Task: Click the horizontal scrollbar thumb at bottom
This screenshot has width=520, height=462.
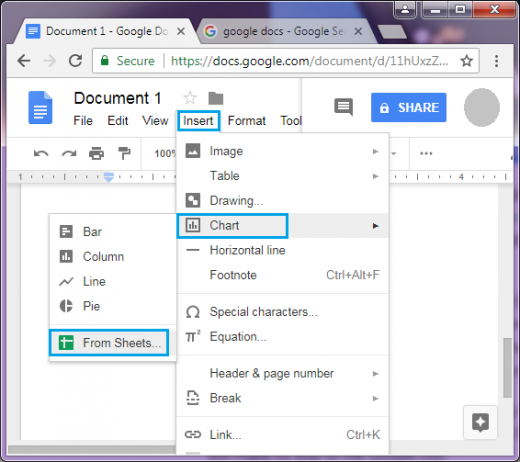Action: click(x=92, y=450)
